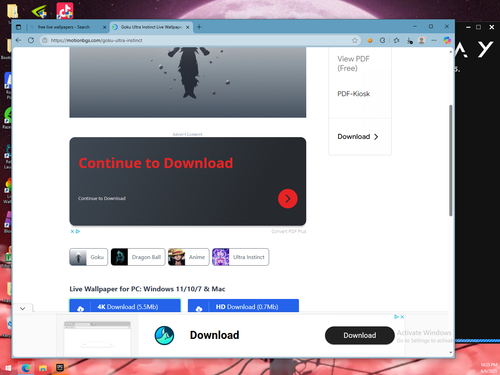The width and height of the screenshot is (500, 375).
Task: Maximize the dark background window
Action: (478, 27)
